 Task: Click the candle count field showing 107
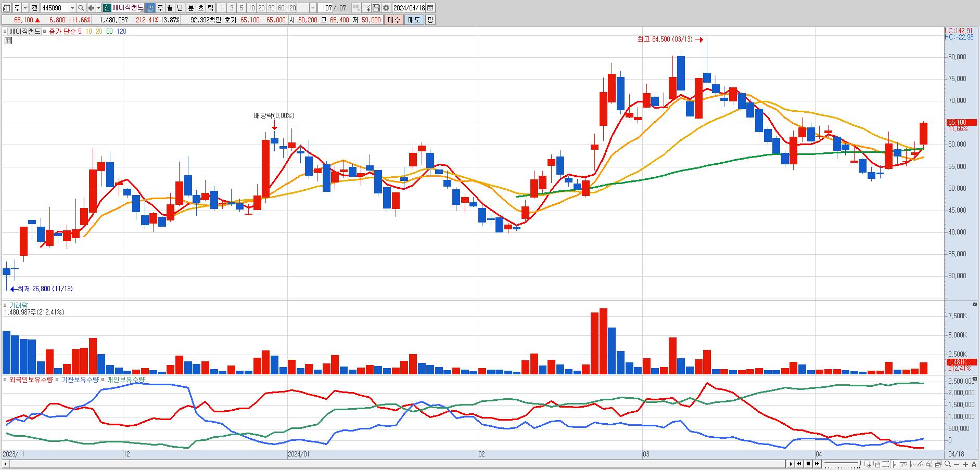coord(326,8)
